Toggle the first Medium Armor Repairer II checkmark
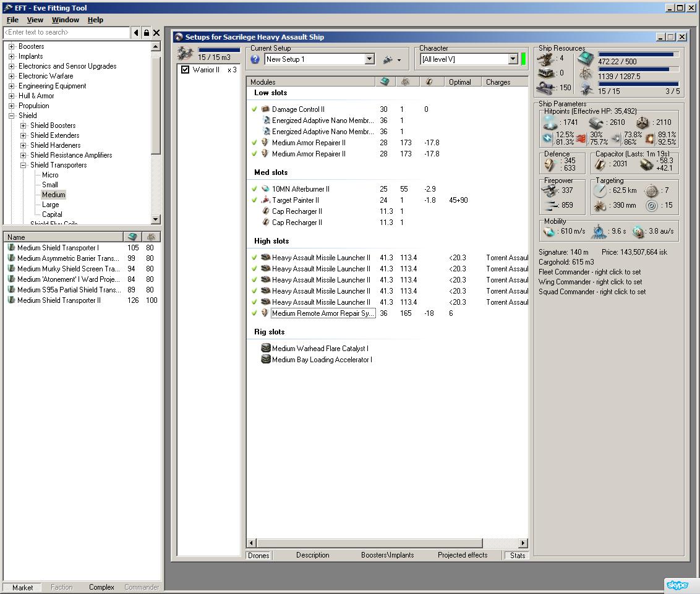The height and width of the screenshot is (594, 700). (255, 142)
